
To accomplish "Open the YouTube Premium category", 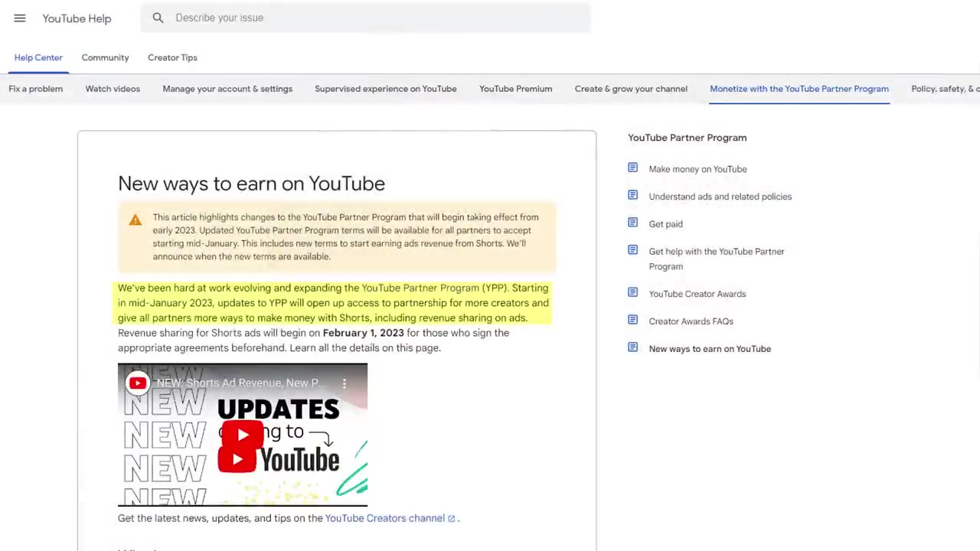I will click(516, 89).
